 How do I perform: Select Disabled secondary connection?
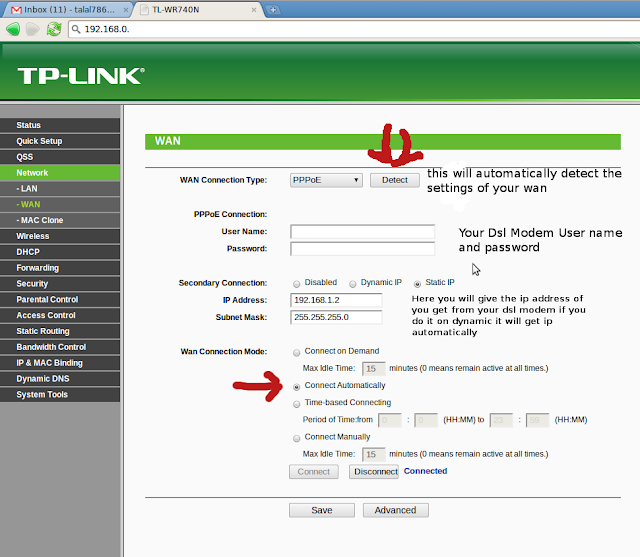(x=297, y=284)
